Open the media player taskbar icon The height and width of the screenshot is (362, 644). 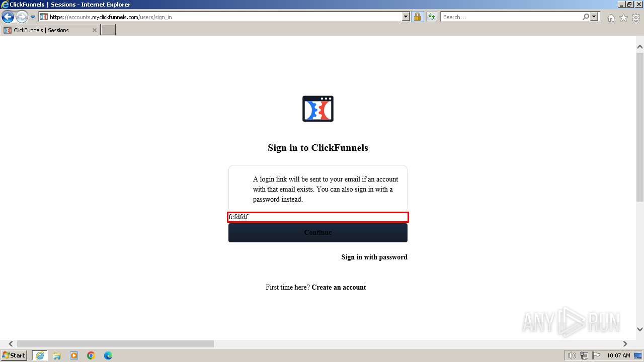[x=74, y=355]
